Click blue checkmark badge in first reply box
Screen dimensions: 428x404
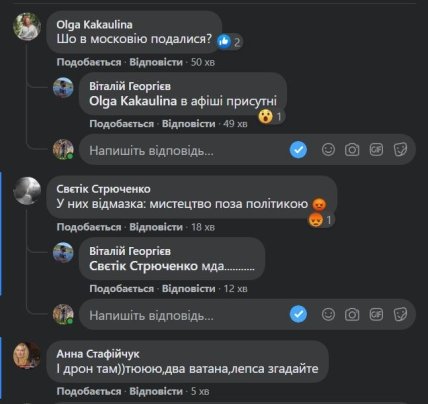[x=298, y=150]
